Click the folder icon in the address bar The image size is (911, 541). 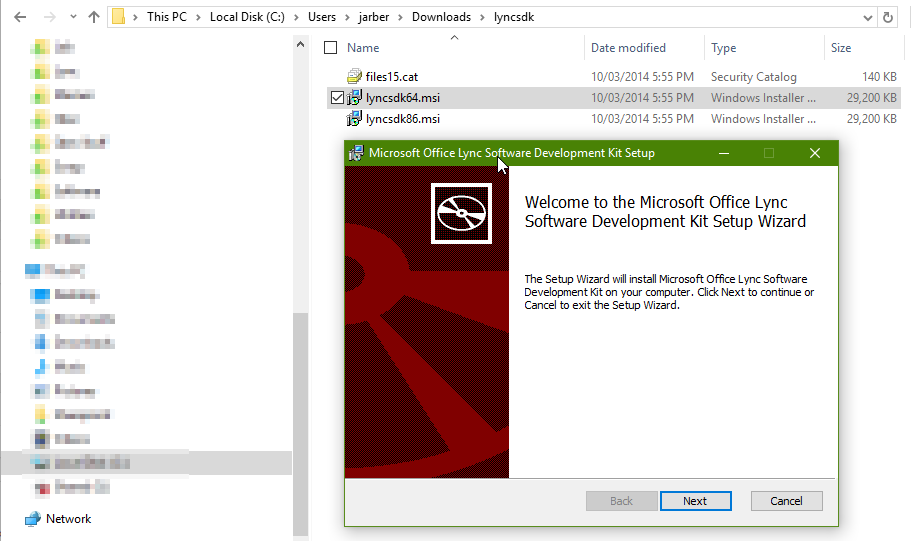click(x=119, y=17)
